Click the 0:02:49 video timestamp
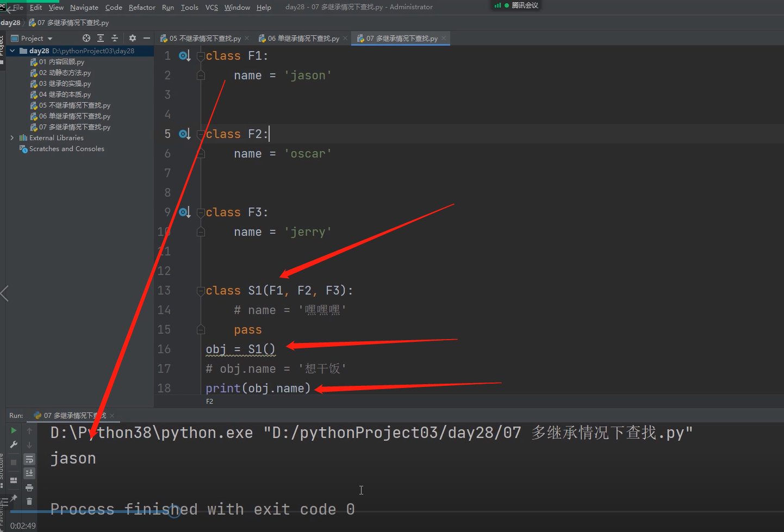784x532 pixels. (23, 526)
